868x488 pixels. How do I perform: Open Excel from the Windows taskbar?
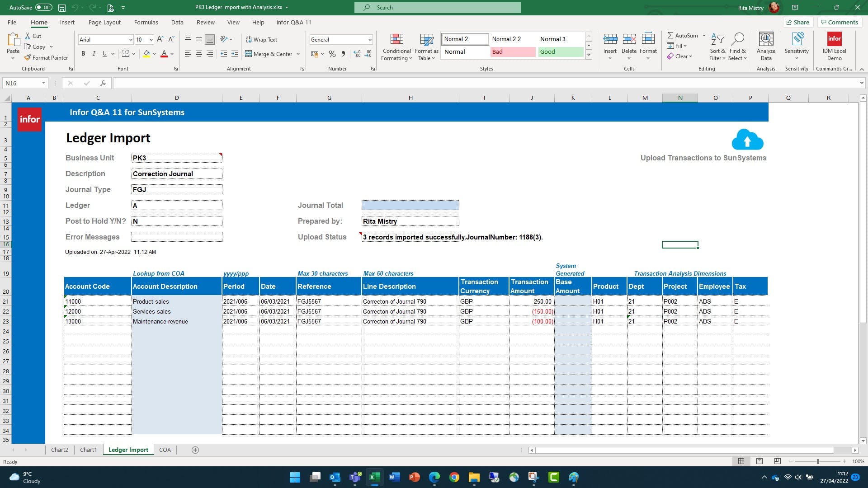coord(374,477)
